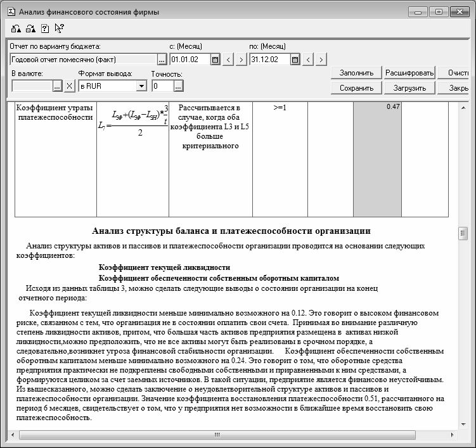Go to the next month for the start date
This screenshot has height=448, width=476.
pyautogui.click(x=241, y=60)
